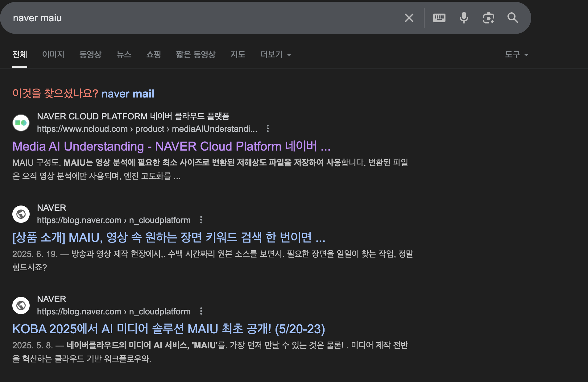Click the date '2025. 5. 8.' in the snippet
Viewport: 588px width, 382px height.
pos(32,345)
